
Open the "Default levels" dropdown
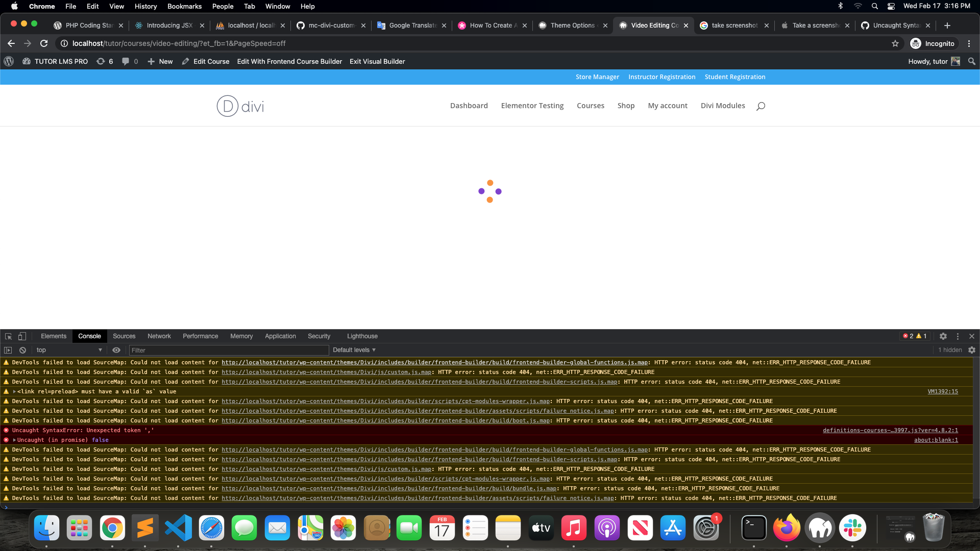[354, 350]
